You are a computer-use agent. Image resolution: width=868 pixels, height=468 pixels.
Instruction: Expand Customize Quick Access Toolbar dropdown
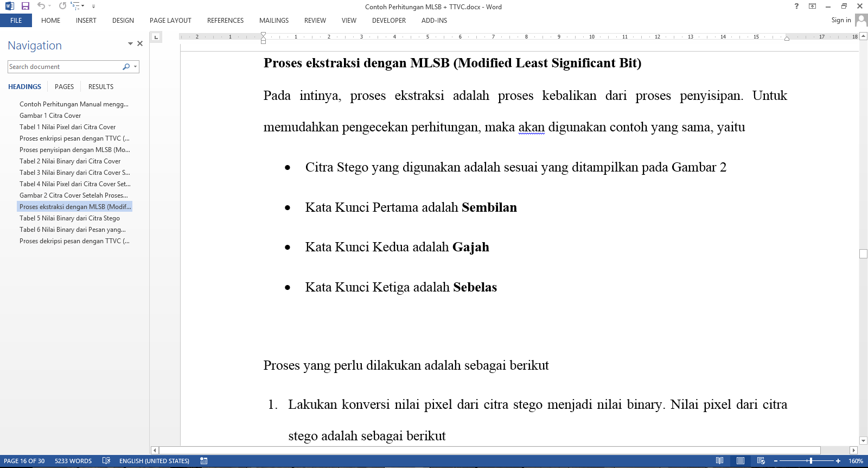click(x=93, y=7)
